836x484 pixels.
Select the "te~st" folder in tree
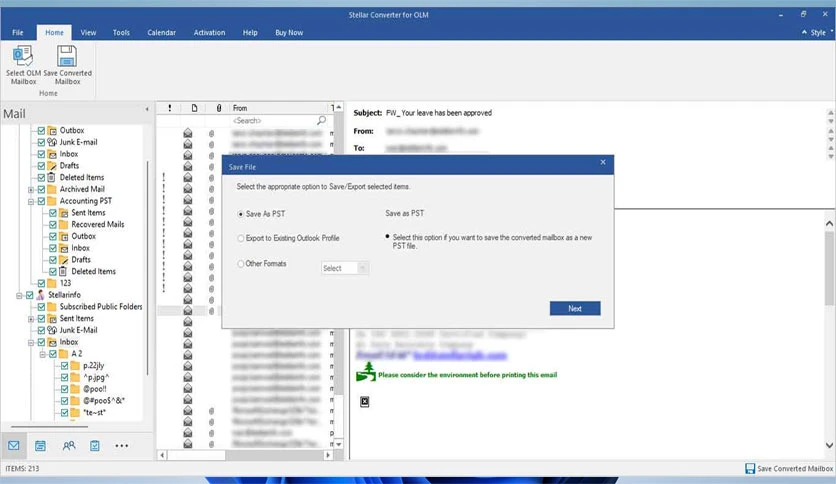click(94, 413)
